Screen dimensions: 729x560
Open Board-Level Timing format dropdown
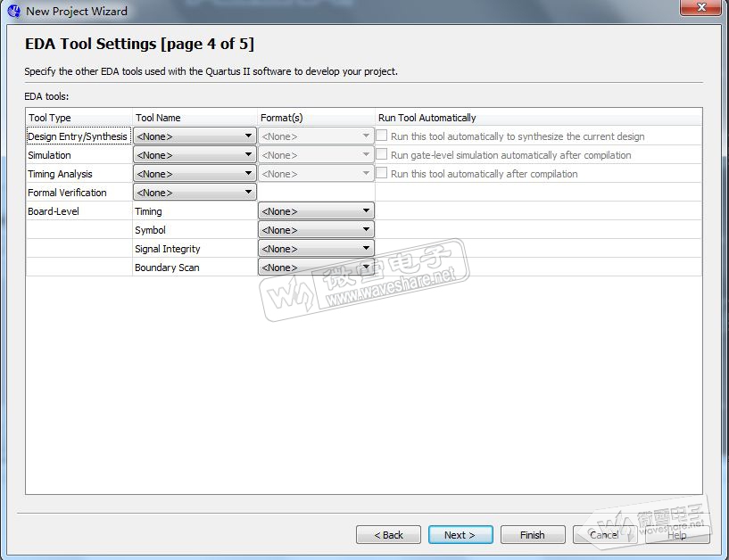pyautogui.click(x=316, y=211)
